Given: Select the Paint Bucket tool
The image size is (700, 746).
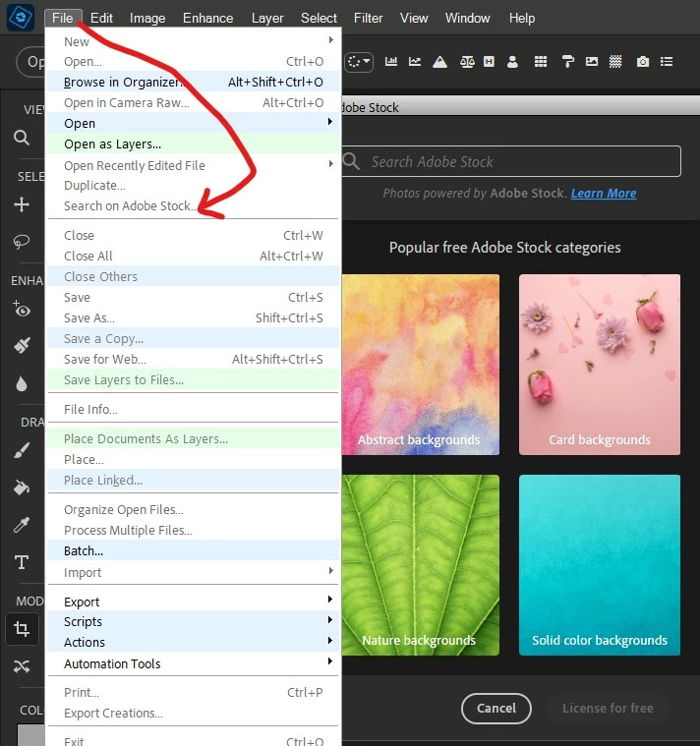Looking at the screenshot, I should [22, 488].
